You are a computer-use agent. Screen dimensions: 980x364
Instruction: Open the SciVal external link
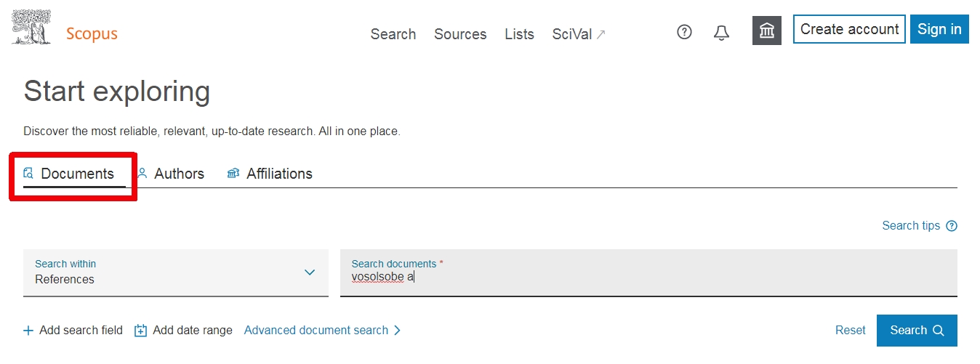point(579,34)
